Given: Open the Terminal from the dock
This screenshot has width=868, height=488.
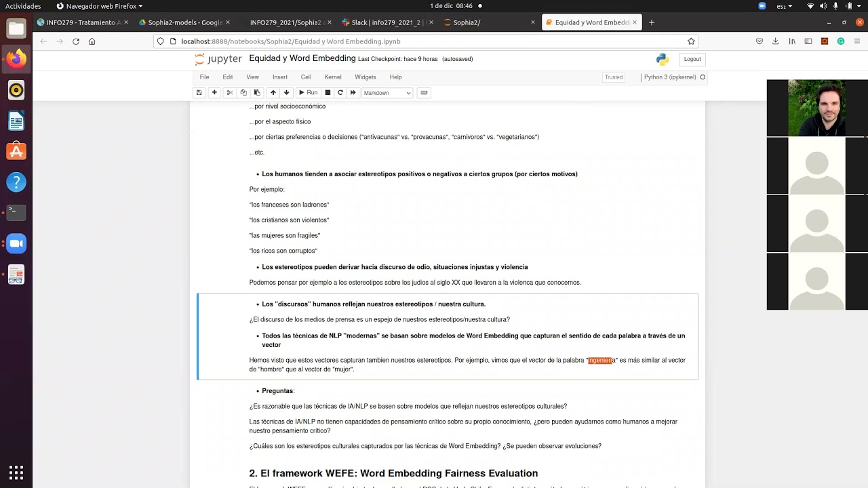Looking at the screenshot, I should point(16,213).
